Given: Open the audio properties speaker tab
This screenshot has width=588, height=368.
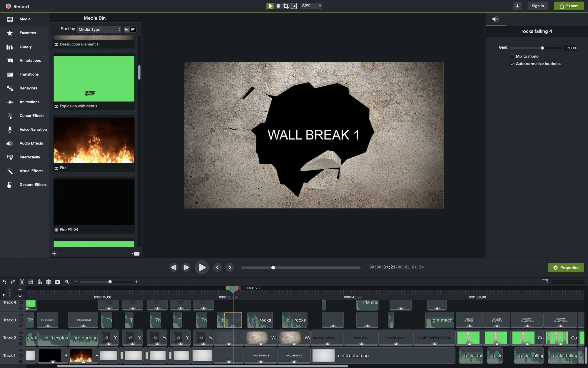Looking at the screenshot, I should pos(495,19).
